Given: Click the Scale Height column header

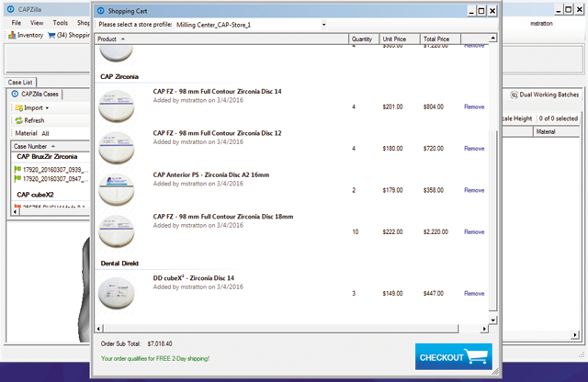Looking at the screenshot, I should coord(516,118).
